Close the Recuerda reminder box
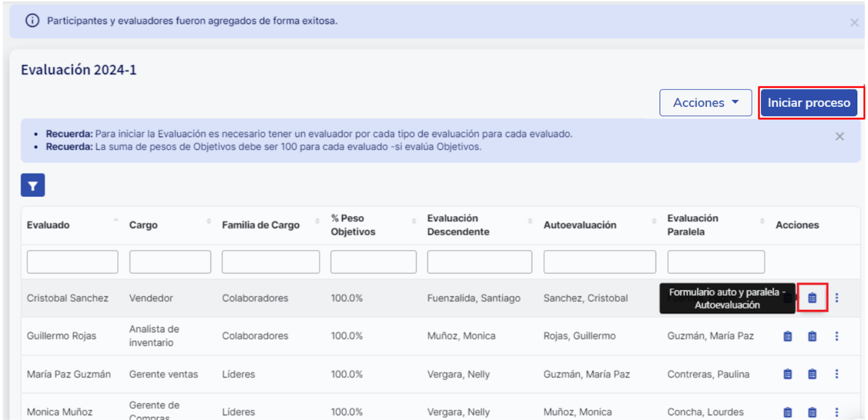Viewport: 868px width, 420px height. pos(839,137)
